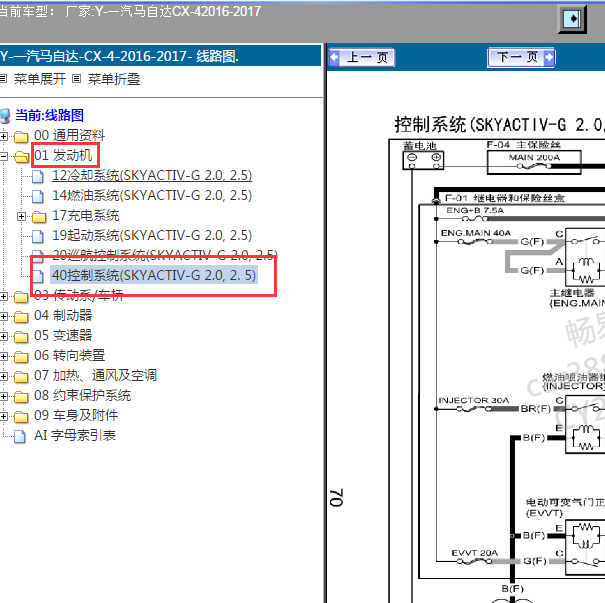The width and height of the screenshot is (605, 603).
Task: Click folder icon of 04 制动器
Action: (x=21, y=317)
